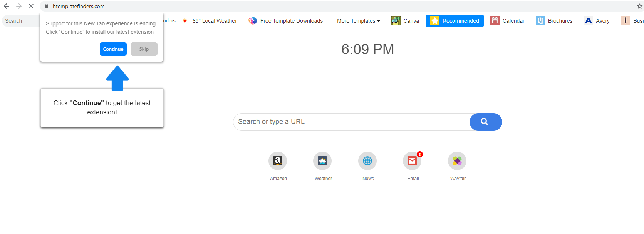This screenshot has width=644, height=234.
Task: Select the Recommended button
Action: click(454, 21)
